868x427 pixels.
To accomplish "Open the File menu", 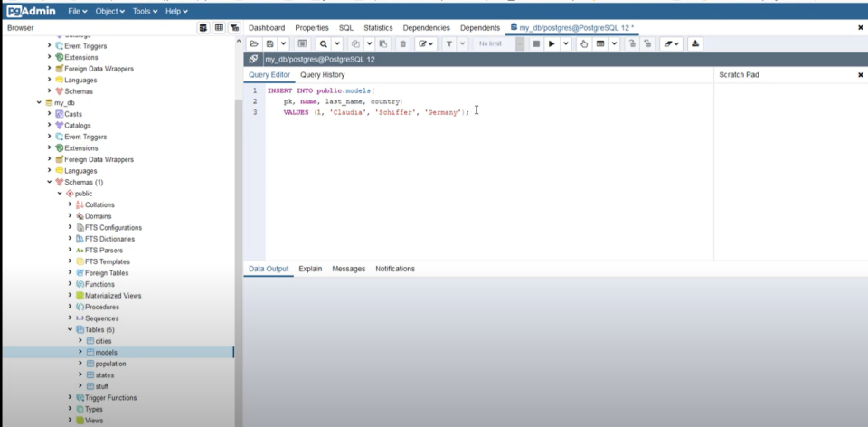I will click(78, 11).
